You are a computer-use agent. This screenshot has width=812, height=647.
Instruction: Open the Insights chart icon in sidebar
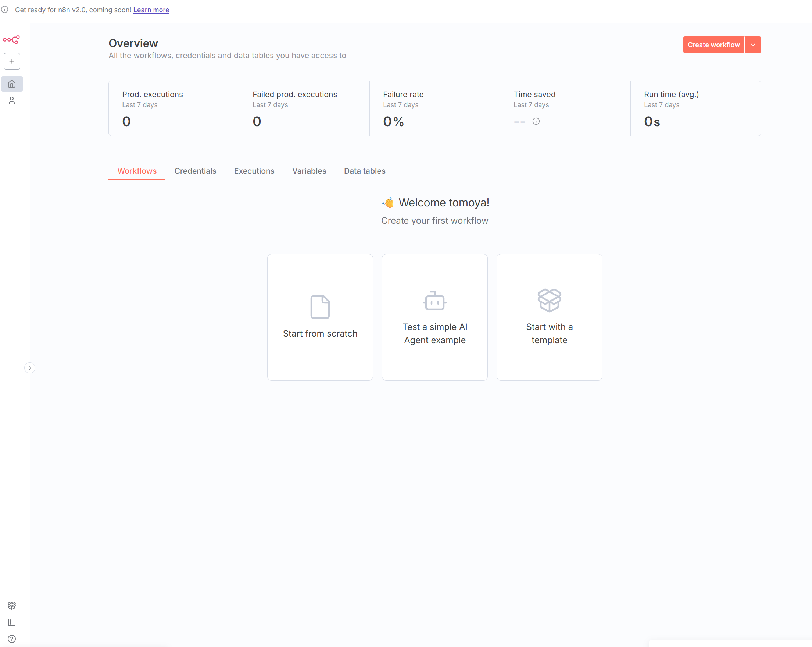tap(12, 622)
